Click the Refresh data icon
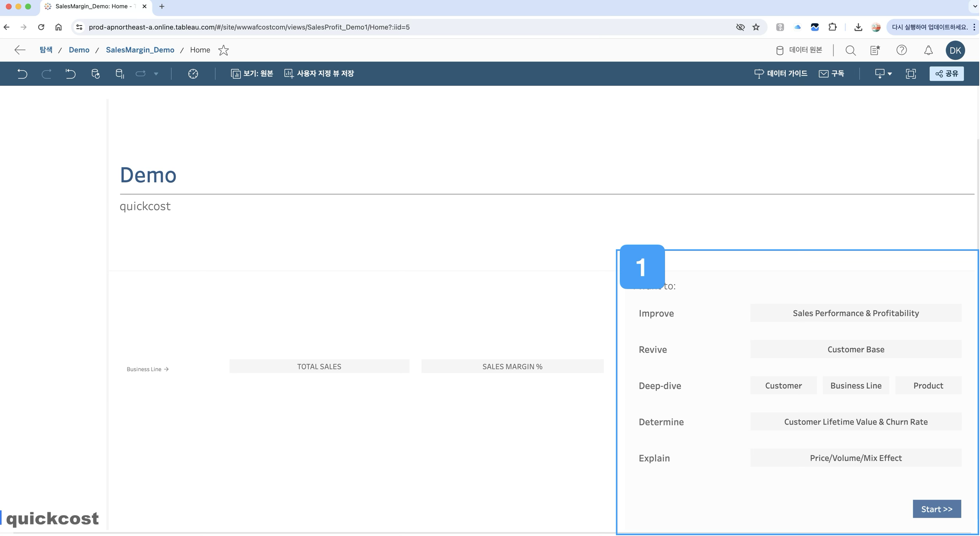Viewport: 980px width, 536px height. [x=96, y=74]
